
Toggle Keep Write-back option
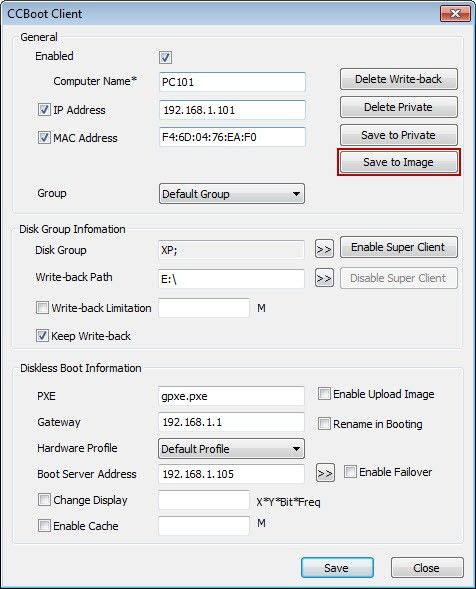coord(42,335)
